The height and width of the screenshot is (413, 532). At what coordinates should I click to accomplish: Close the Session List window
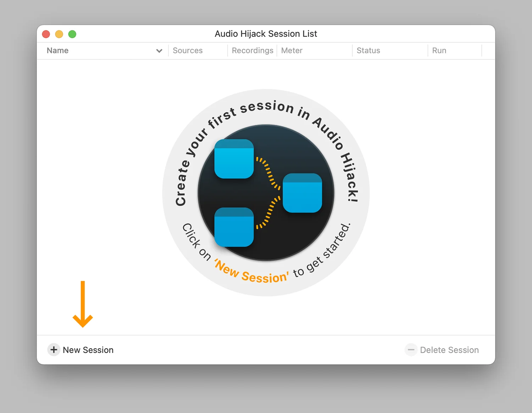46,34
